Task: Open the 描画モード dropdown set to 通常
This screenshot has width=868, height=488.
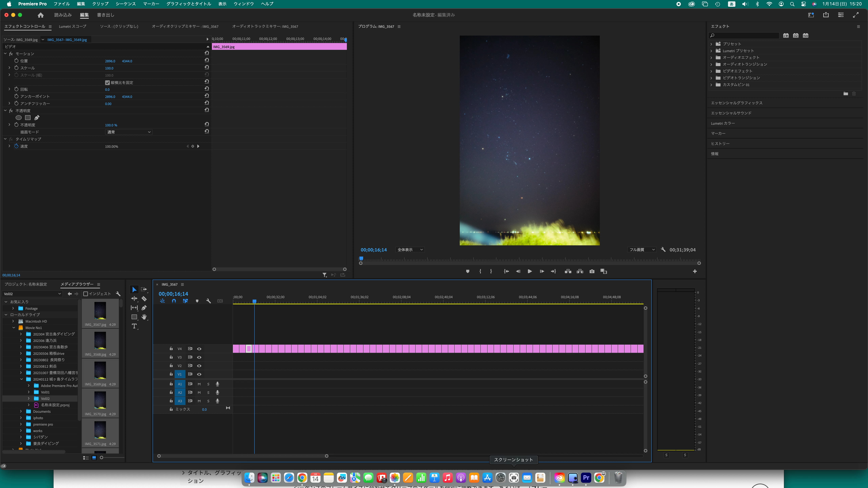Action: [x=129, y=132]
